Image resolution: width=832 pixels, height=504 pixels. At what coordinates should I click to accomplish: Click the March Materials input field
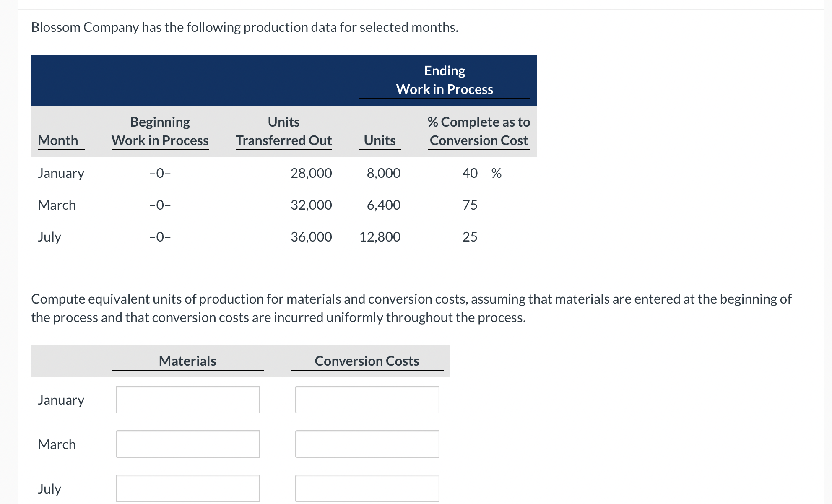(x=187, y=444)
